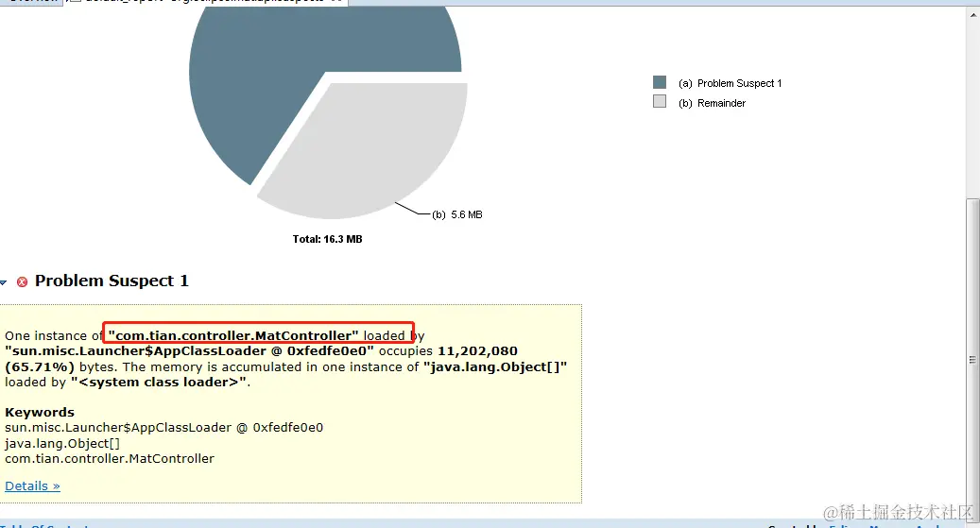Click the red error icon beside Problem Suspect 1
This screenshot has width=980, height=528.
(x=22, y=281)
